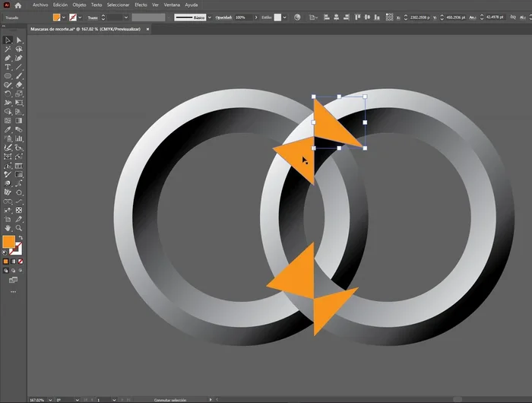Screen dimensions: 532x403
Task: Enable Draw Inside mode
Action: [x=21, y=271]
